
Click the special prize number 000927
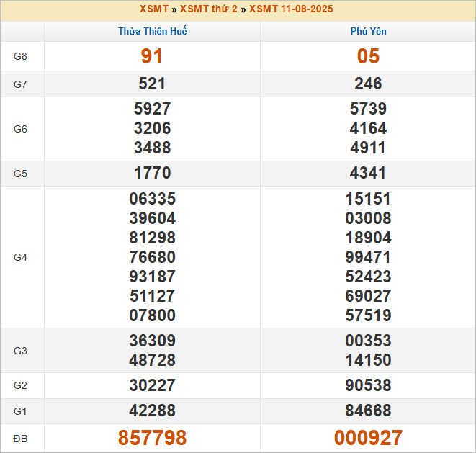[x=368, y=438]
